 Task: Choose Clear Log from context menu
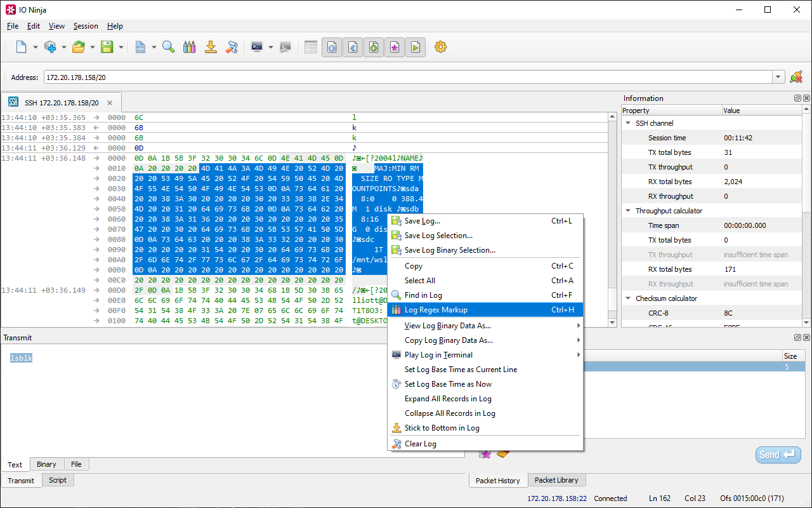pyautogui.click(x=485, y=444)
